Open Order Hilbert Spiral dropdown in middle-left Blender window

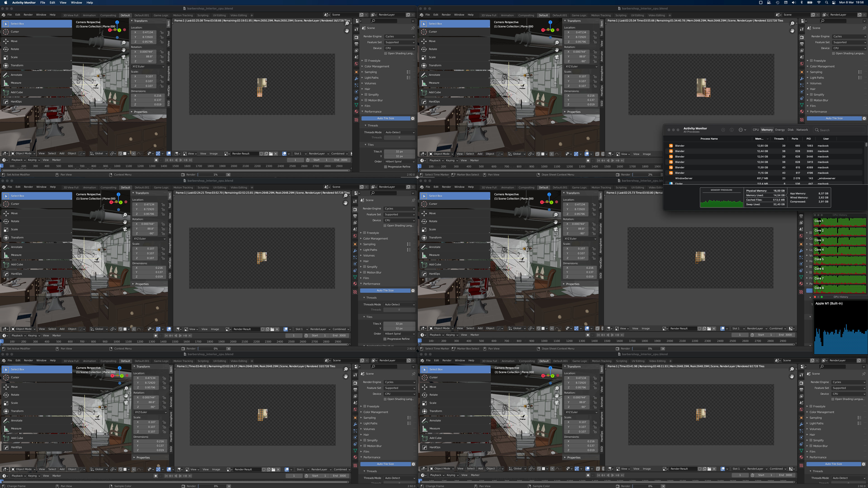[399, 334]
